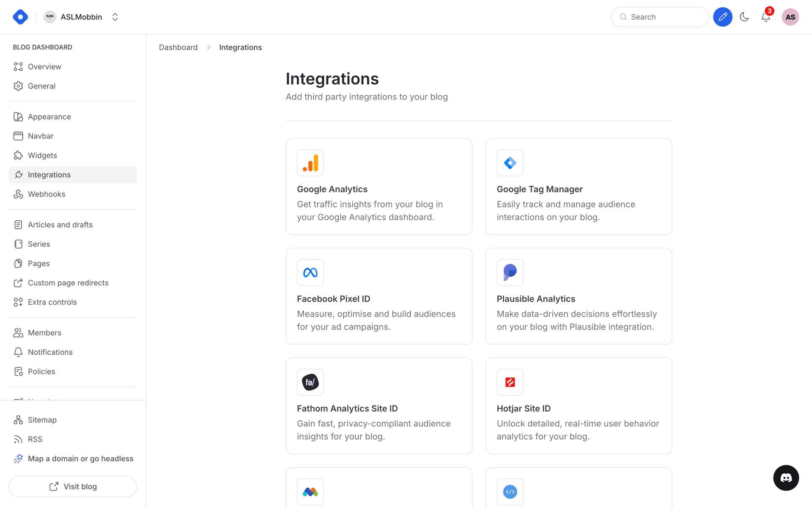Go to Dashboard breadcrumb
This screenshot has height=508, width=812.
pyautogui.click(x=178, y=47)
